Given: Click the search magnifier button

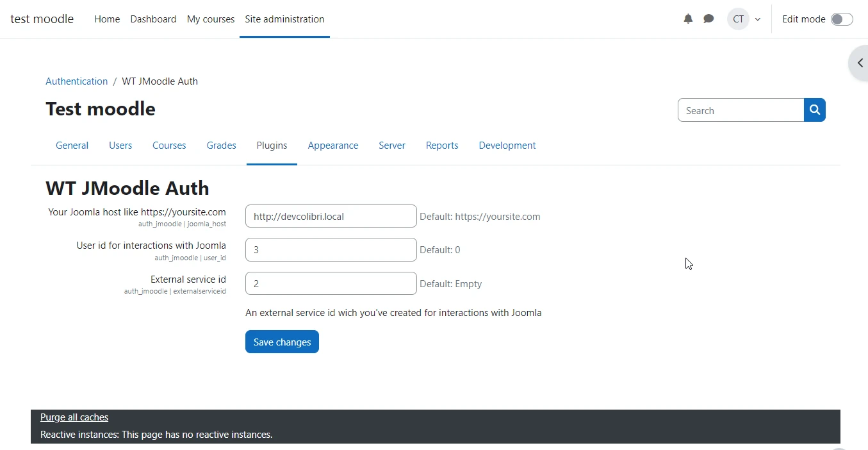Looking at the screenshot, I should (x=815, y=110).
